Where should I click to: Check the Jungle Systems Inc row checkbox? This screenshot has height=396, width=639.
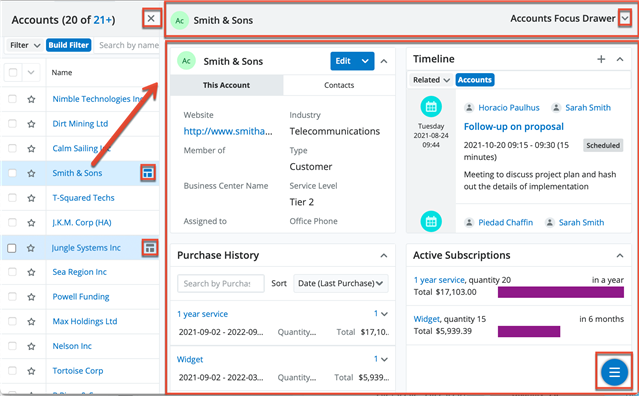click(x=12, y=248)
